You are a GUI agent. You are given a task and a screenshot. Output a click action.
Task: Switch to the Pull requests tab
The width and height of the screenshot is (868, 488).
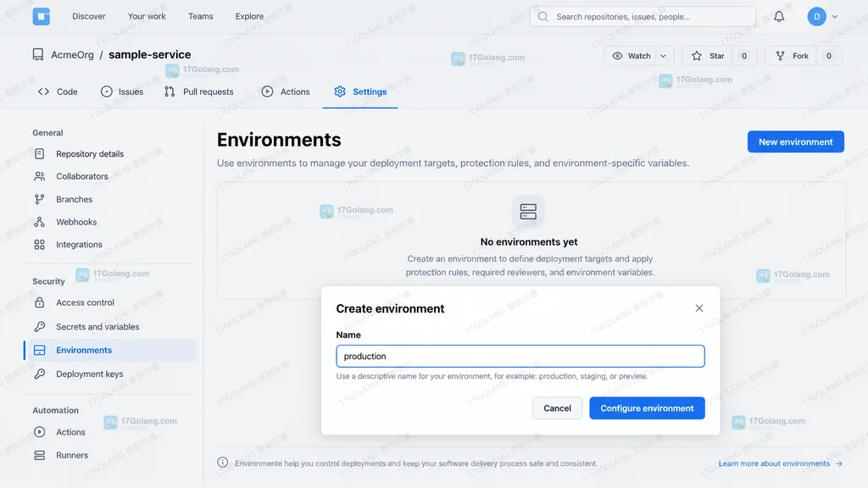coord(198,91)
